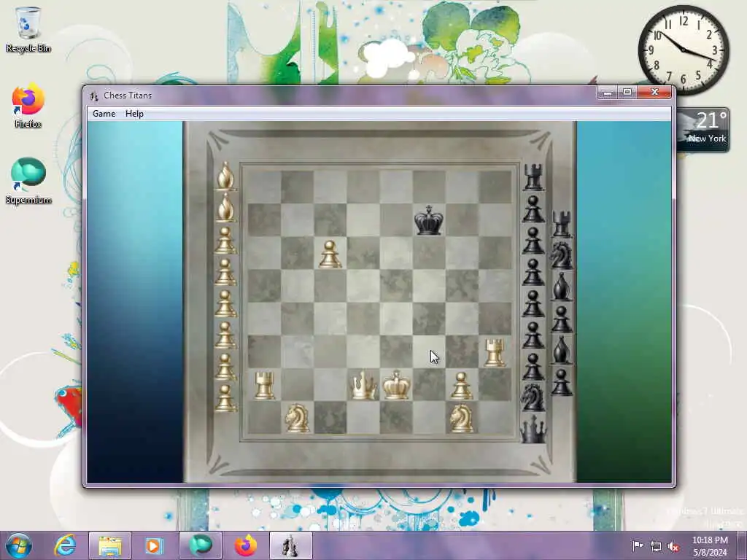747x560 pixels.
Task: Close the Chess Titans window
Action: pyautogui.click(x=654, y=93)
